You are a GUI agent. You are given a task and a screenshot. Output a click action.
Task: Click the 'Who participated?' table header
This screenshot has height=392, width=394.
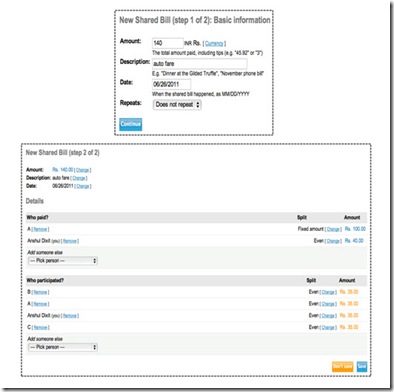[45, 281]
